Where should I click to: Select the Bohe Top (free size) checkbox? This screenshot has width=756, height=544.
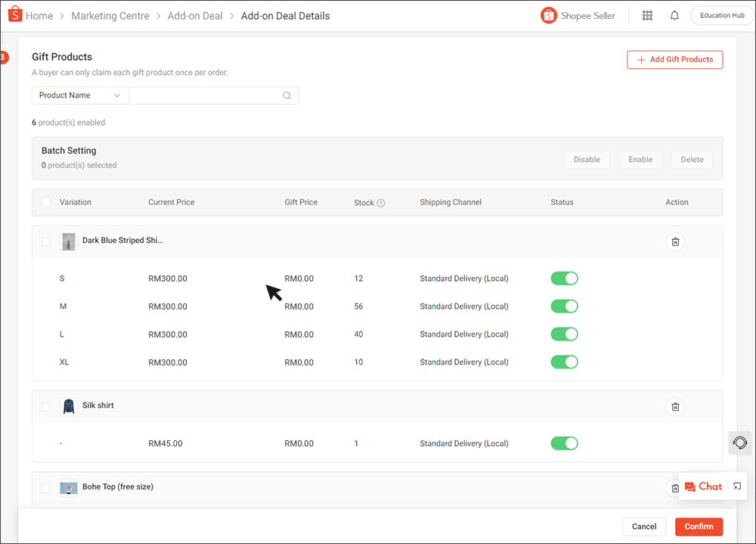click(46, 488)
